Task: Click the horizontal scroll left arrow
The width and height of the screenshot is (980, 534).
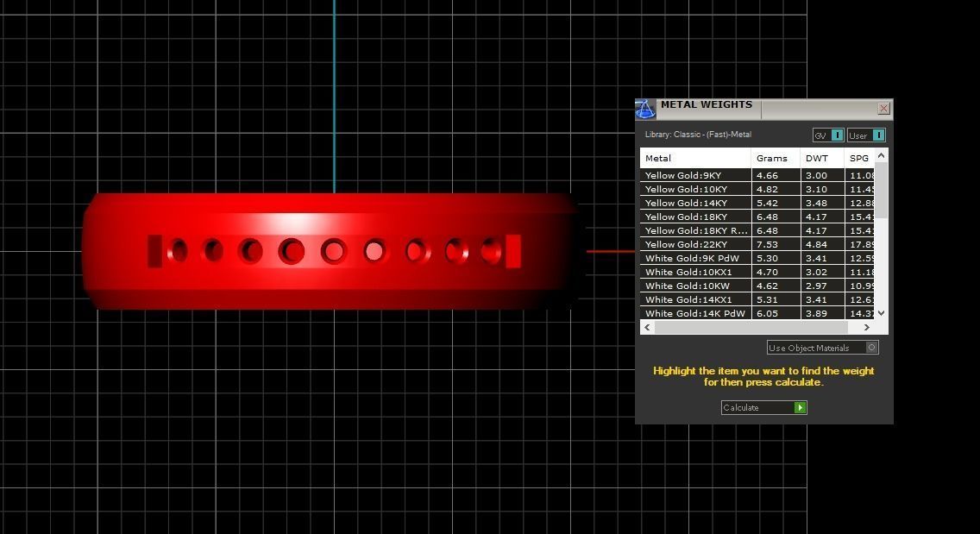Action: 648,327
